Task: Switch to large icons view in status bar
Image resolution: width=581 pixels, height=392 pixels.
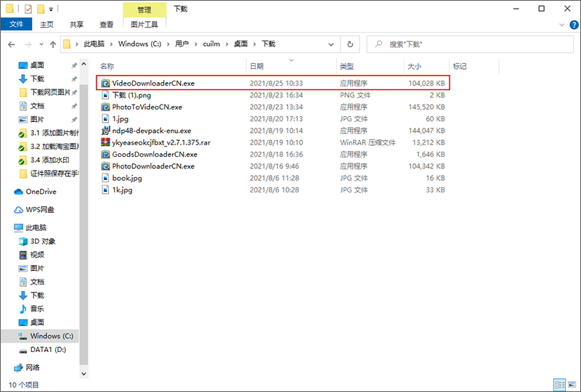Action: (x=572, y=385)
